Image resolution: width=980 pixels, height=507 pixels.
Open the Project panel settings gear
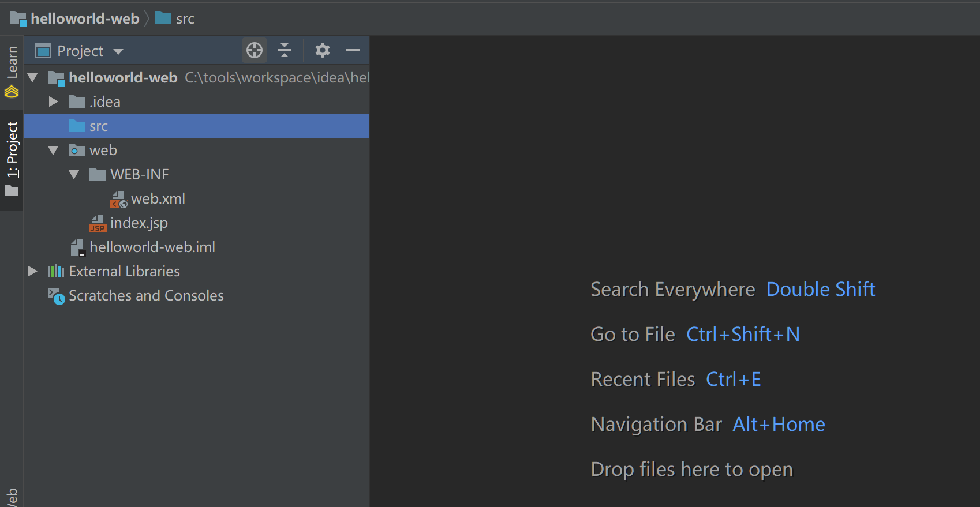point(323,50)
